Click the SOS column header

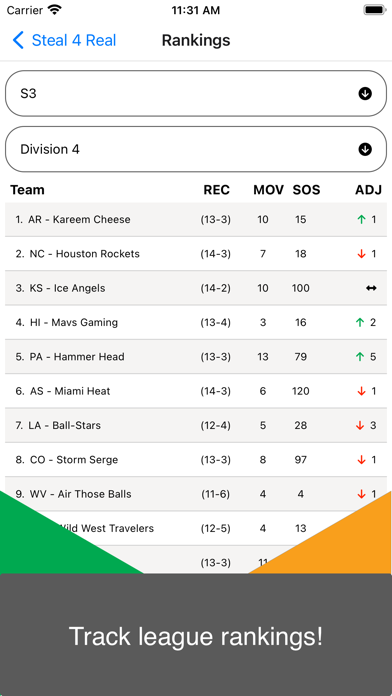tap(306, 190)
